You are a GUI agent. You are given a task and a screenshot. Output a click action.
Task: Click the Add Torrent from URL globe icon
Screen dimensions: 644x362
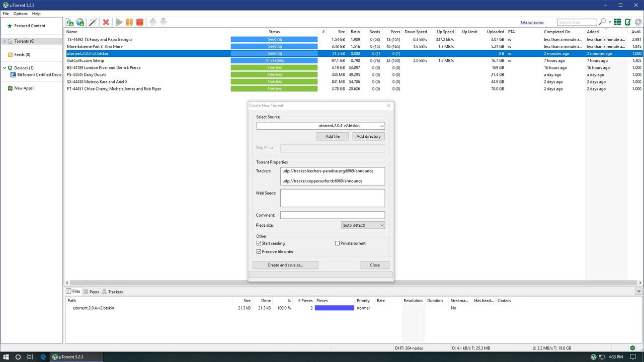[x=80, y=22]
